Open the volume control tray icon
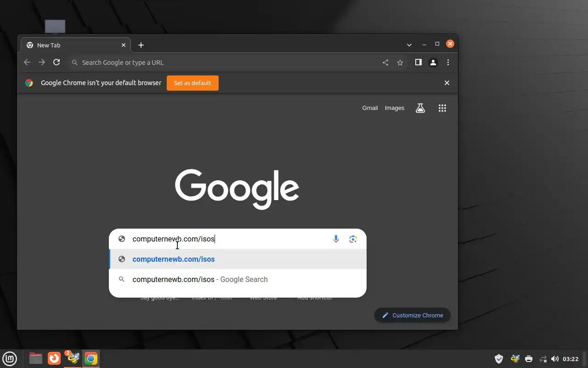This screenshot has height=368, width=588. pyautogui.click(x=554, y=359)
